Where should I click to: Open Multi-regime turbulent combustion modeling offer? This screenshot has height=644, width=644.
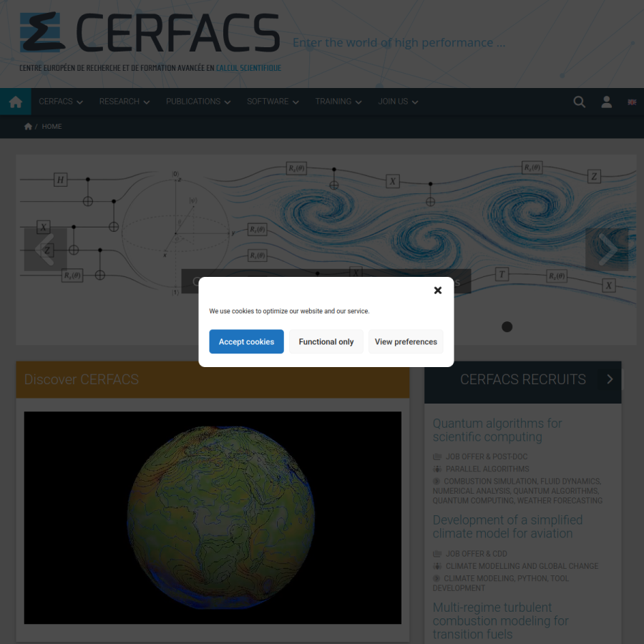501,620
